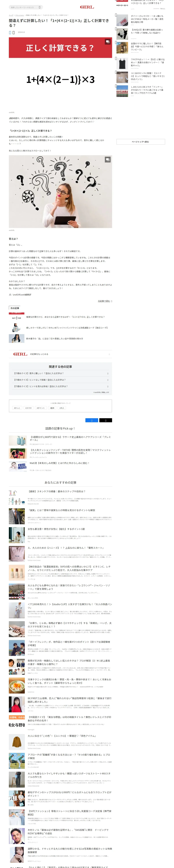Expand ヒントなしで挑戦! 空白に入る文字は? quiz row
Viewport: 174px width, 868px height.
click(60, 380)
